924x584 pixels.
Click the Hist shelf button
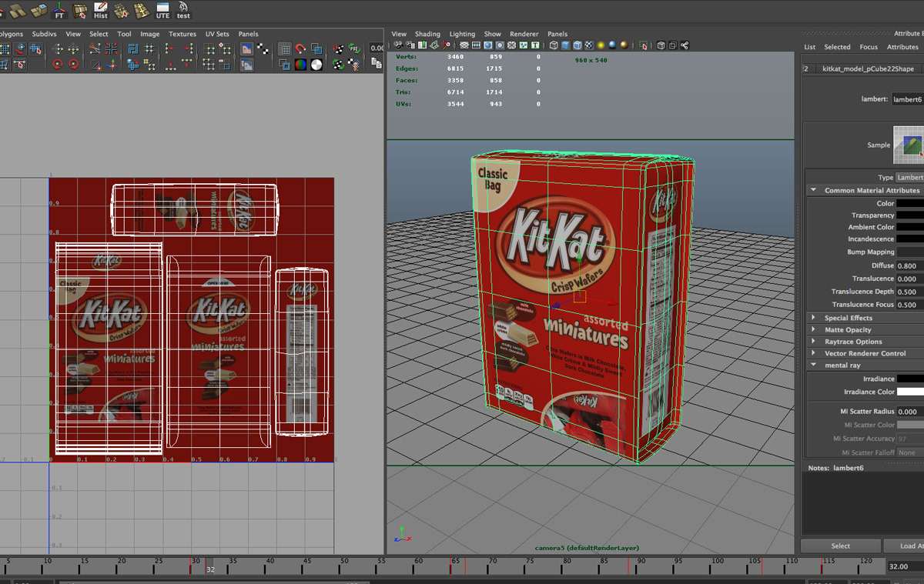(x=101, y=10)
